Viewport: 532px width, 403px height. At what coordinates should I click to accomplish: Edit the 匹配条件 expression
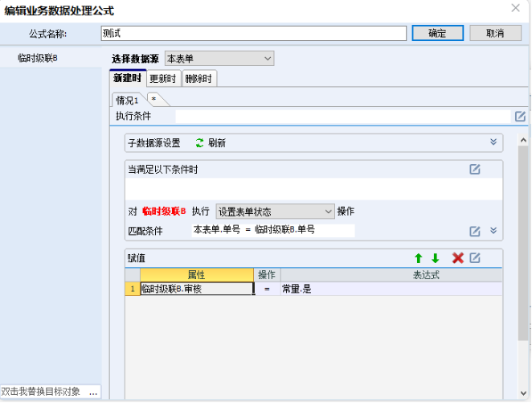[x=475, y=231]
